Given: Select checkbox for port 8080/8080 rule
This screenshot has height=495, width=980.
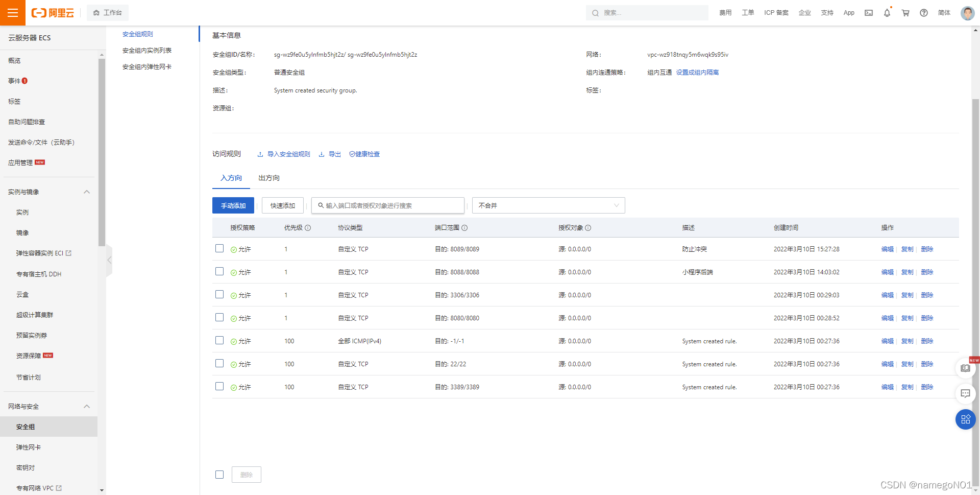Looking at the screenshot, I should coord(219,317).
